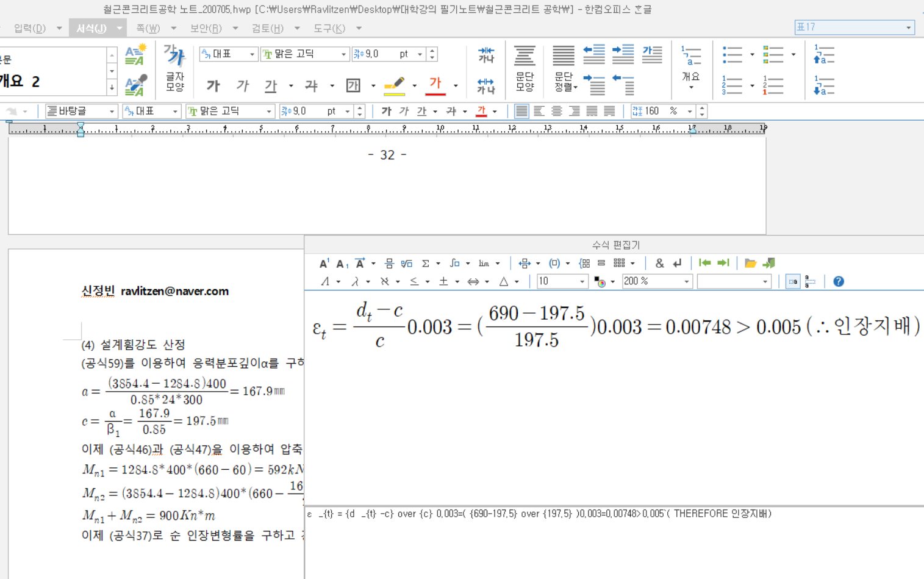Click the highlighter color tool

[395, 85]
